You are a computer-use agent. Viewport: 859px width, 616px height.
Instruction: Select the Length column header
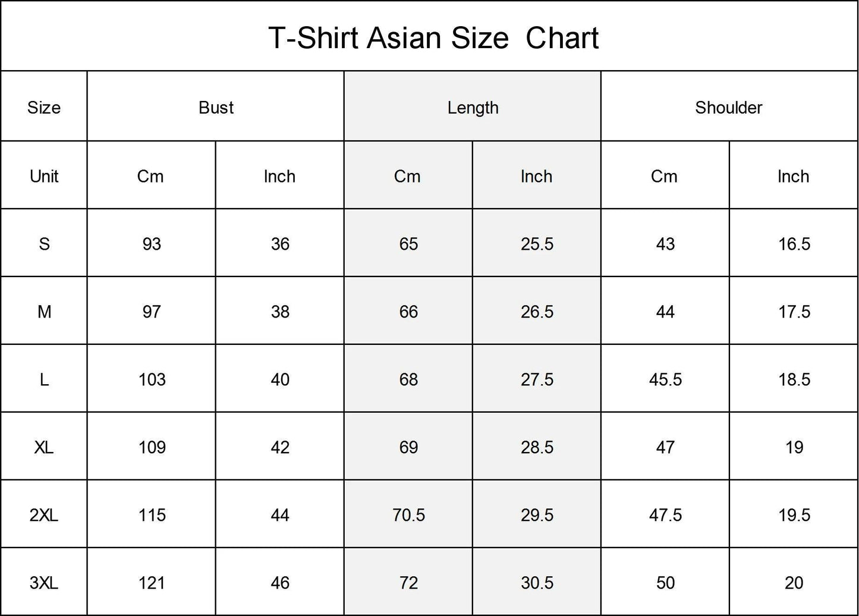tap(473, 108)
